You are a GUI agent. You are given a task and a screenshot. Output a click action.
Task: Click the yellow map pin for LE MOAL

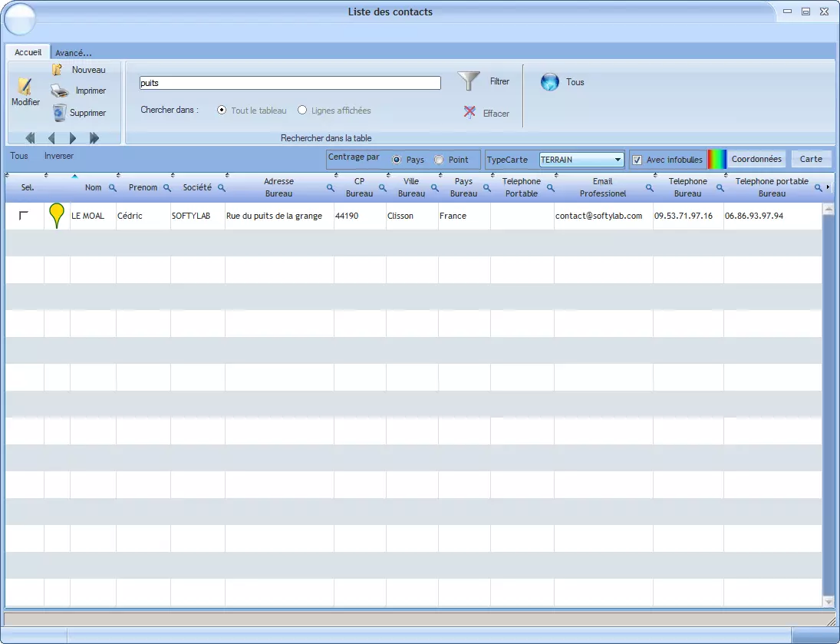click(x=56, y=216)
